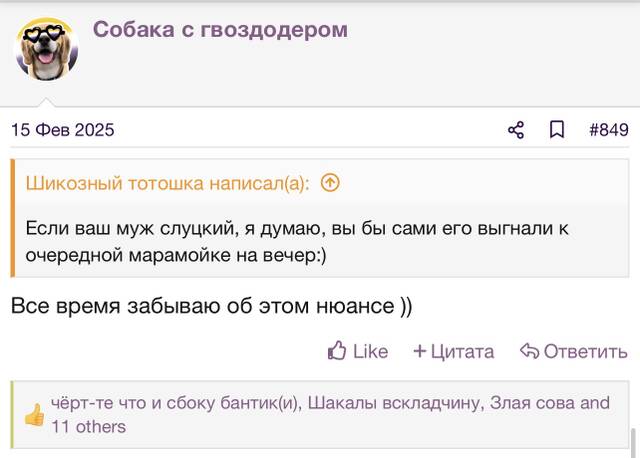Open profile of Собака с гвоздодером
Viewport: 640px width, 458px height.
(220, 29)
